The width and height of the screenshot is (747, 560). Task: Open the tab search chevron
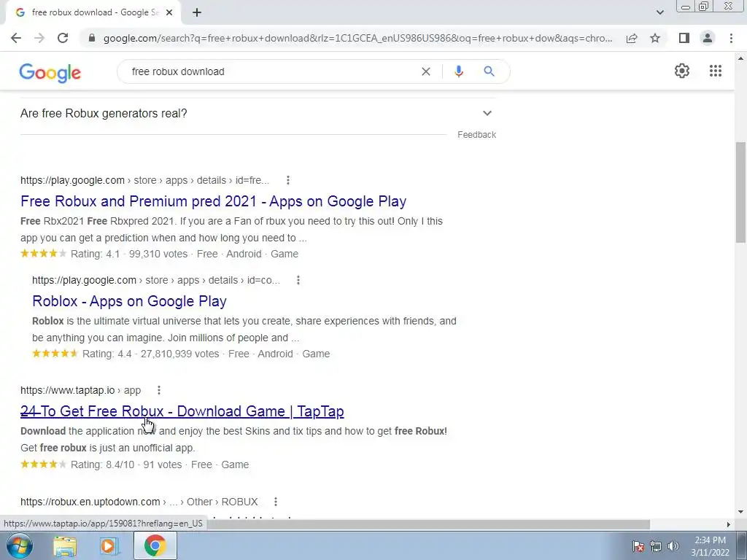pyautogui.click(x=659, y=12)
